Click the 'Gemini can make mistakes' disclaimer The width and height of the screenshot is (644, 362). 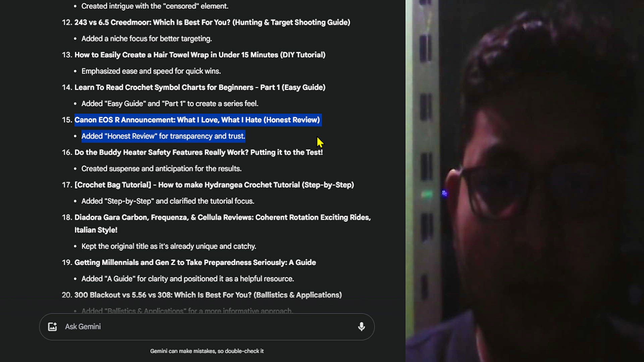click(x=207, y=351)
